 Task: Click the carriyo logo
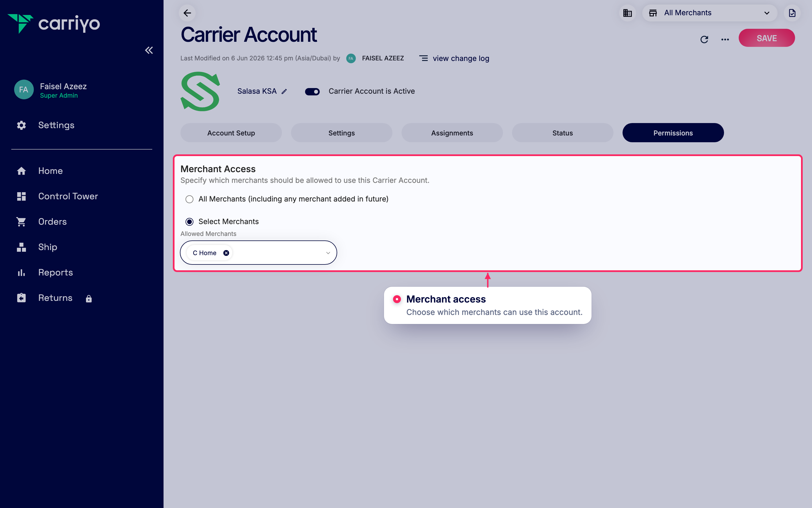[54, 23]
